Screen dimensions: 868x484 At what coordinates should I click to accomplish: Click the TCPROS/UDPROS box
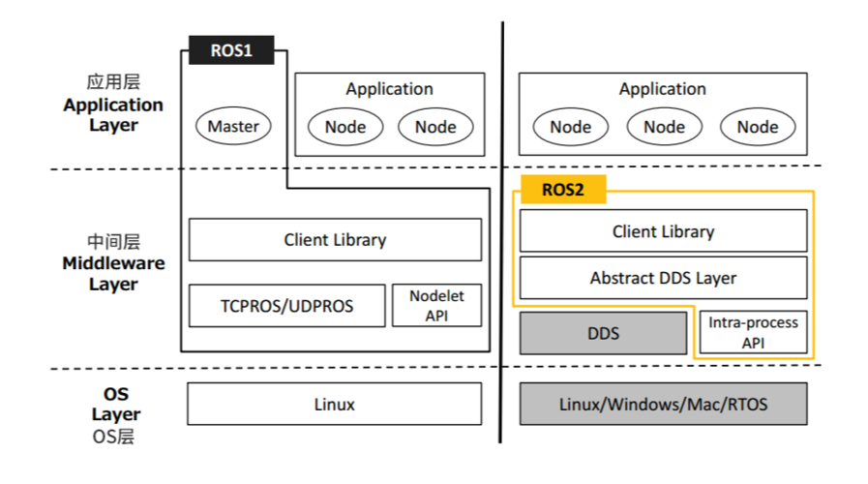pyautogui.click(x=286, y=306)
